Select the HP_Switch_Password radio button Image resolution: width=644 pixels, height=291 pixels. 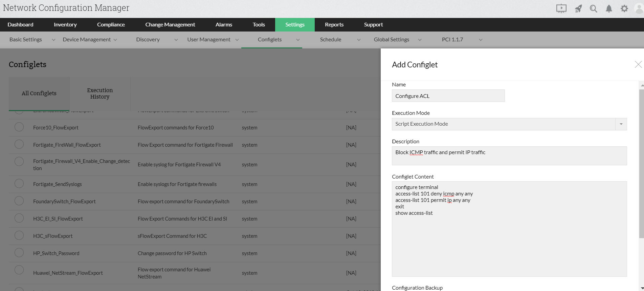[19, 253]
